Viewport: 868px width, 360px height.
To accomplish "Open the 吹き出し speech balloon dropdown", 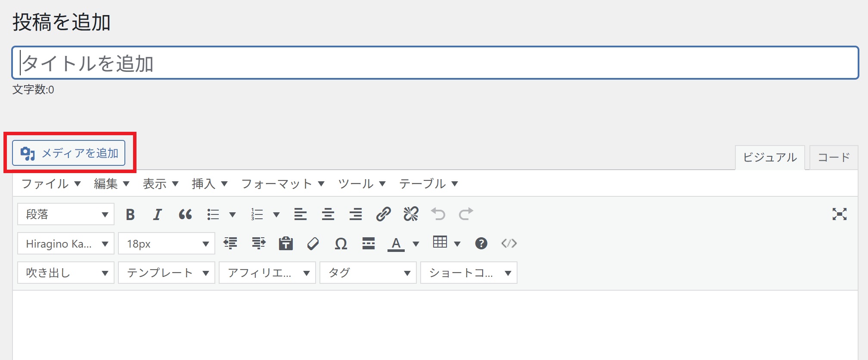I will 66,273.
